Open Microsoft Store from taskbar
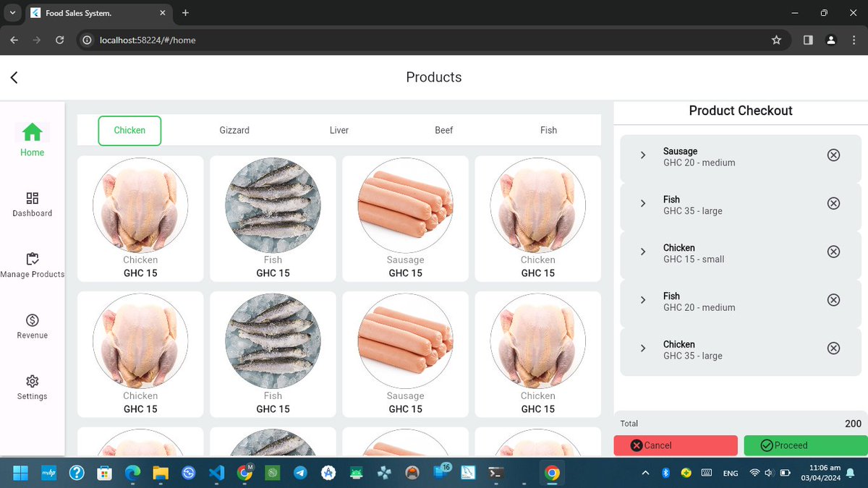 point(105,474)
